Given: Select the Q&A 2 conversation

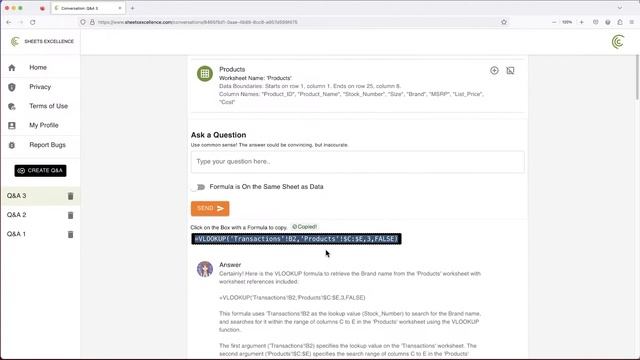Looking at the screenshot, I should (40, 215).
